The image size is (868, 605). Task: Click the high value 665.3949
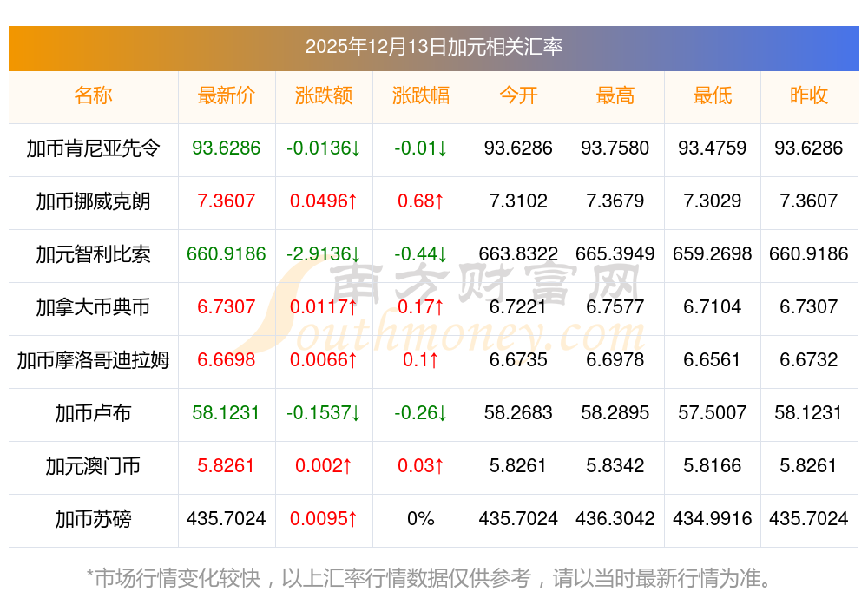point(615,254)
